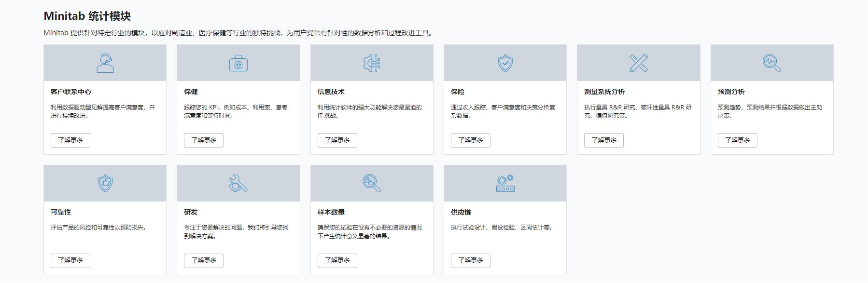Open 了解更多 under 样本数量

[337, 260]
